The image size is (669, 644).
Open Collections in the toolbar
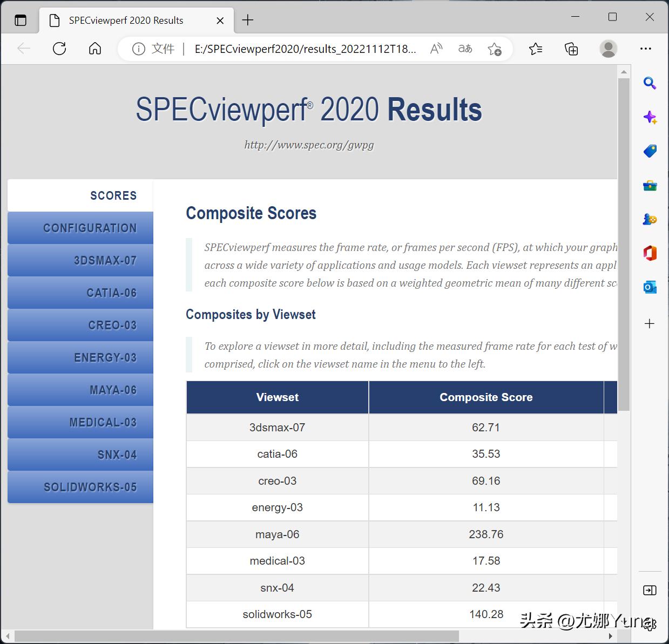(571, 49)
